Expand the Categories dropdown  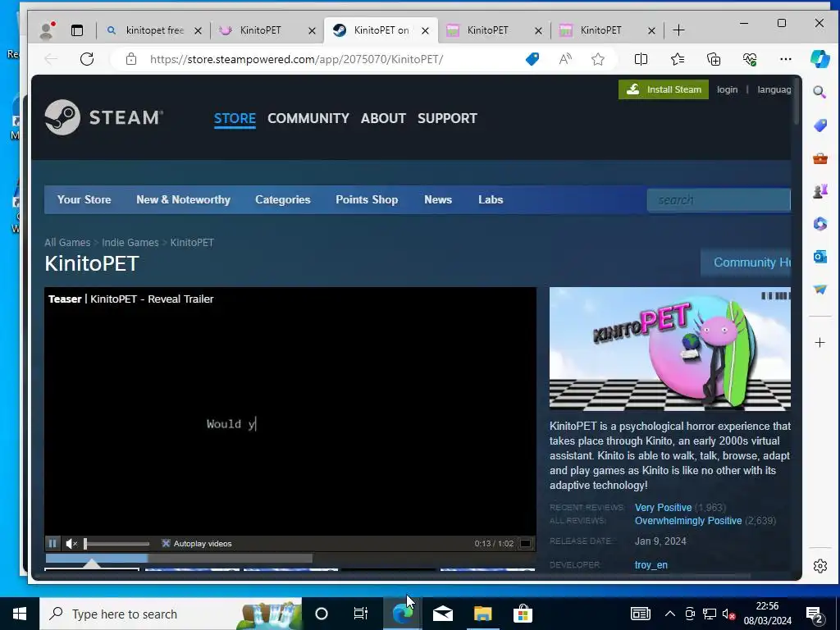(x=283, y=199)
